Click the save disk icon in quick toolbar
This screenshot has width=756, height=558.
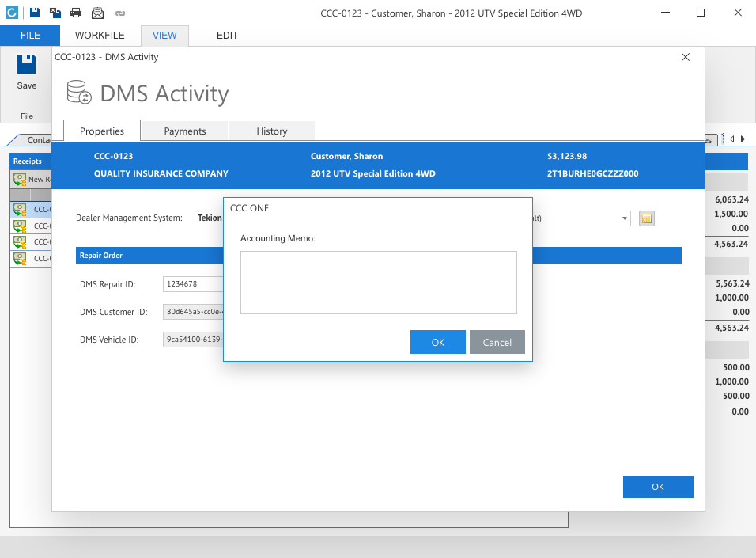[x=35, y=13]
